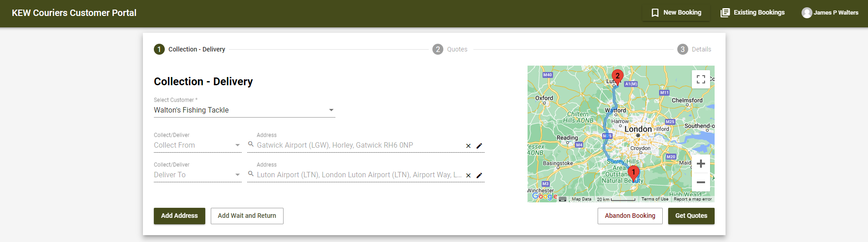This screenshot has width=868, height=242.
Task: Click the Collection - Delivery heading
Action: [203, 82]
